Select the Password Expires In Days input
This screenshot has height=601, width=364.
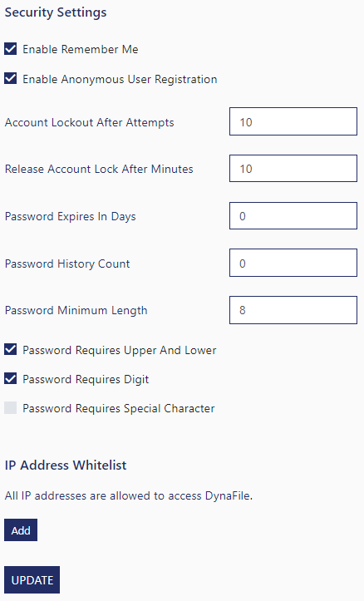click(293, 216)
